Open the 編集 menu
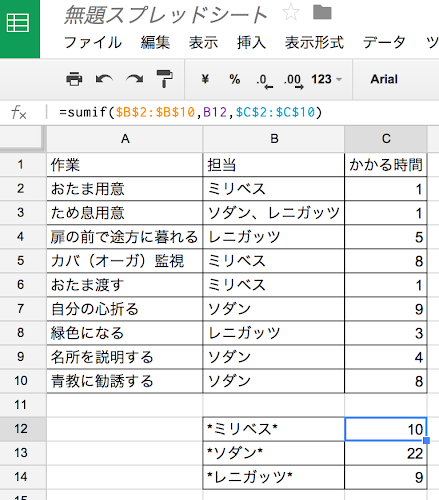Screen dimensions: 439x500 (155, 43)
